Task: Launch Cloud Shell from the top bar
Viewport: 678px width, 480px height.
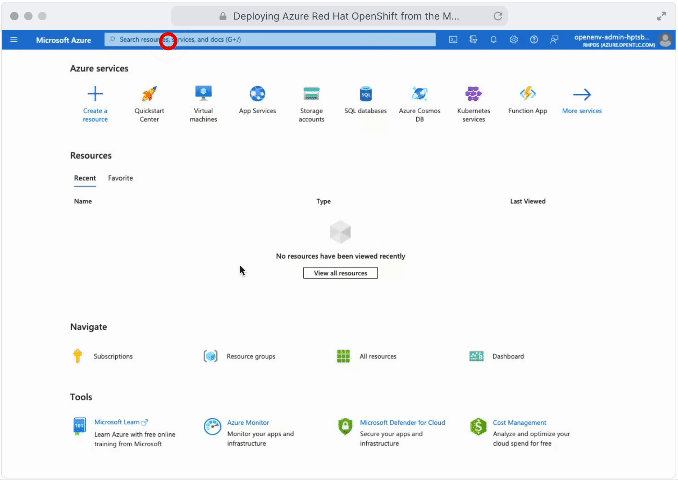Action: pyautogui.click(x=453, y=40)
